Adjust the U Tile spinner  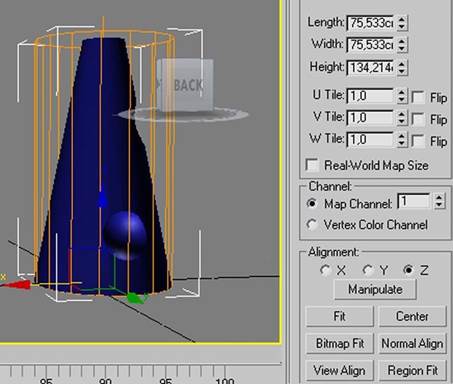[402, 96]
